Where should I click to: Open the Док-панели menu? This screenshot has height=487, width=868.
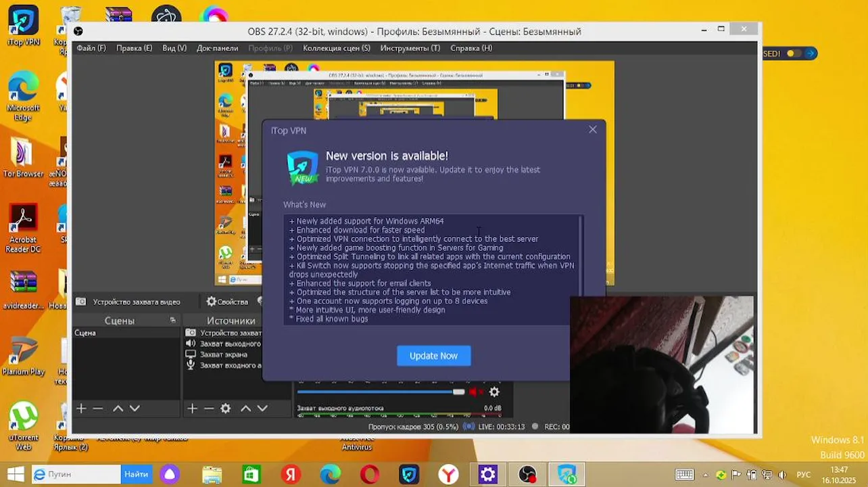[217, 48]
